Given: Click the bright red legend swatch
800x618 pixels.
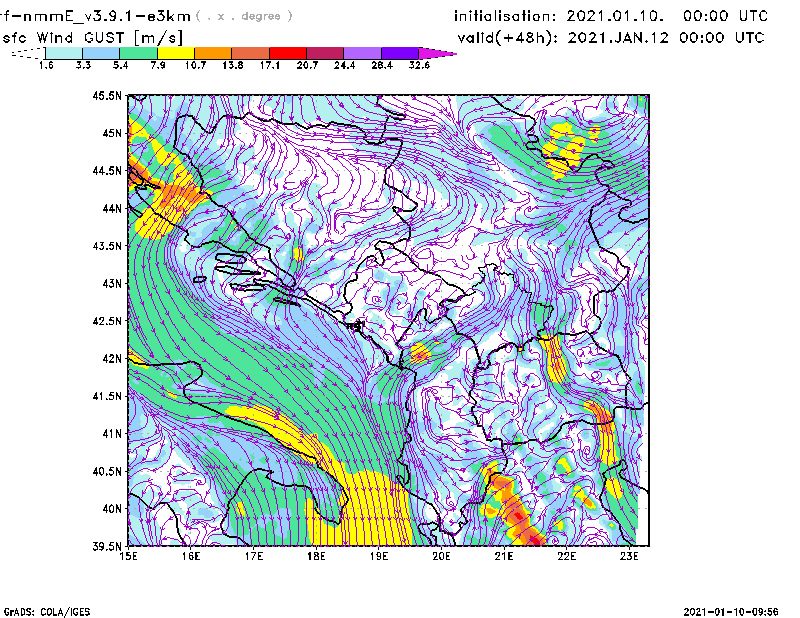Looking at the screenshot, I should pos(288,53).
